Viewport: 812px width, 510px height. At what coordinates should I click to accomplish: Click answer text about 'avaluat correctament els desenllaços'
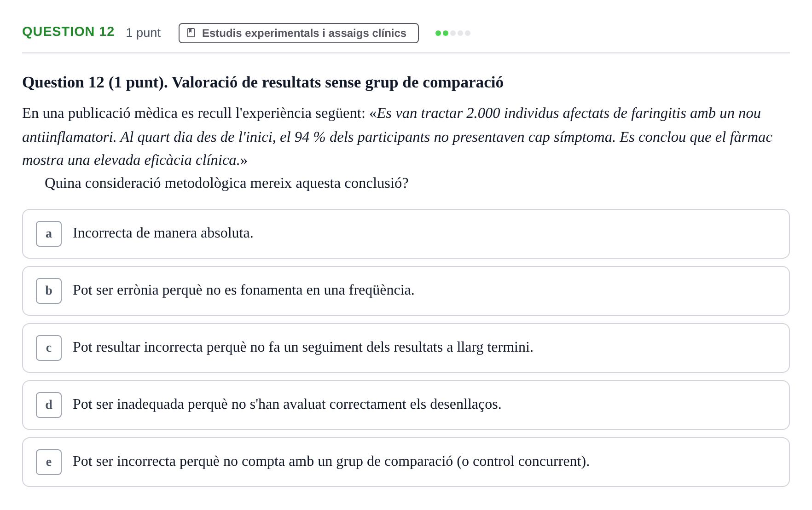point(287,404)
